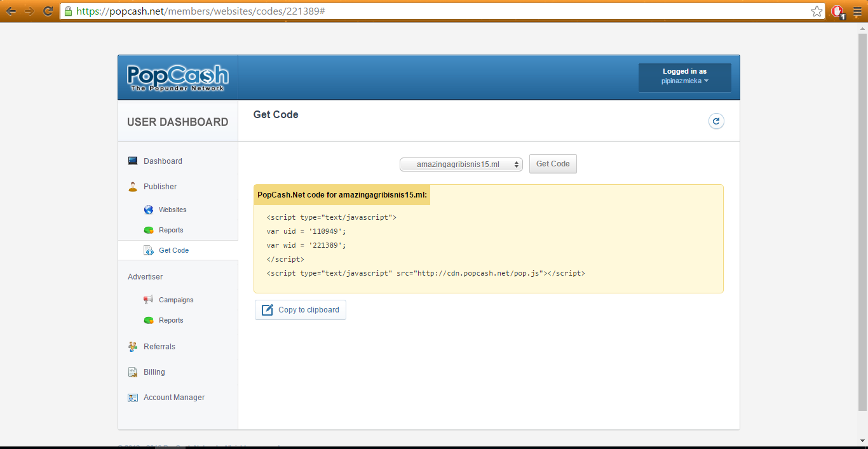Select Get Code in sidebar
The image size is (868, 449).
click(174, 250)
